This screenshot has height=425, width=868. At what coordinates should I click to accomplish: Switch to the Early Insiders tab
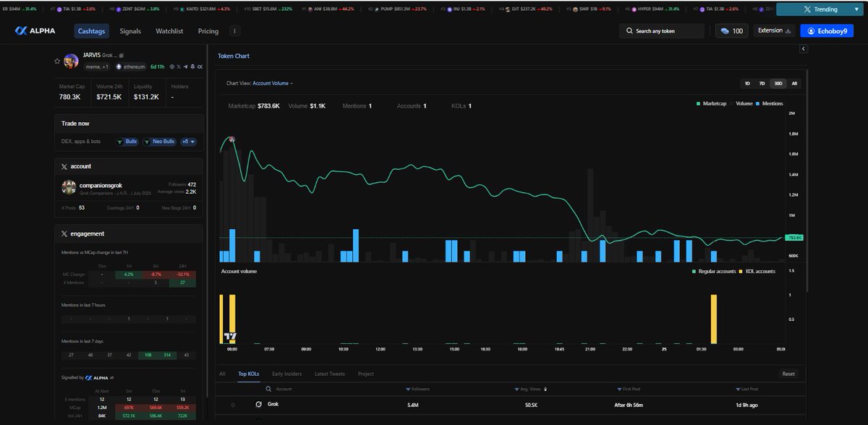pos(288,374)
